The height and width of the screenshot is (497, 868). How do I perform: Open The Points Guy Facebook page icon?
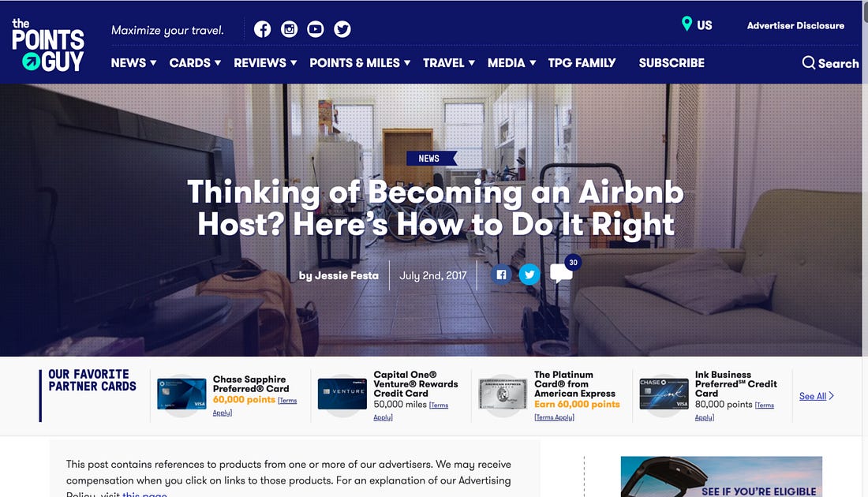tap(263, 28)
